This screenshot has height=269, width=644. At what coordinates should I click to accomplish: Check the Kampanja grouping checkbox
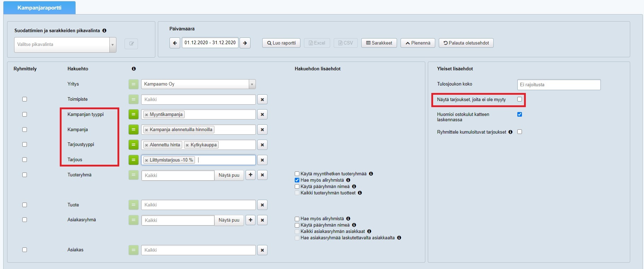pos(25,130)
